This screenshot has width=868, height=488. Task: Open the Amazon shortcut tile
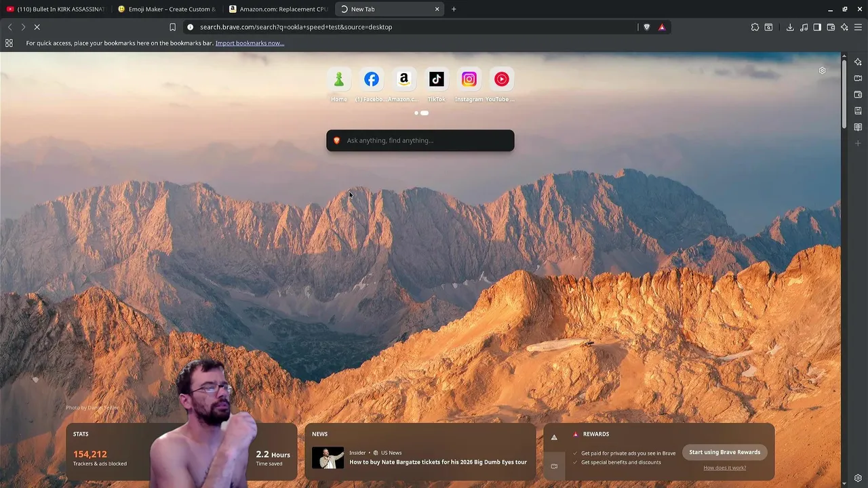(x=403, y=79)
